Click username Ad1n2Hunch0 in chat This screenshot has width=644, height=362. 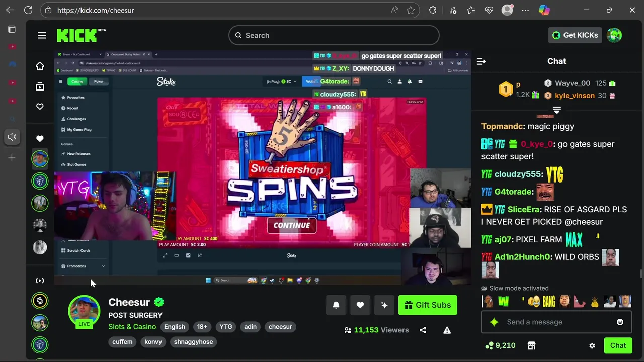point(522,257)
